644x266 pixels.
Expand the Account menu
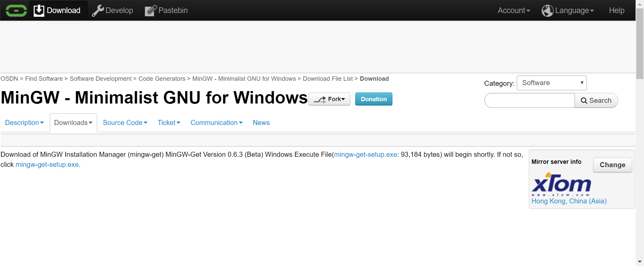514,10
